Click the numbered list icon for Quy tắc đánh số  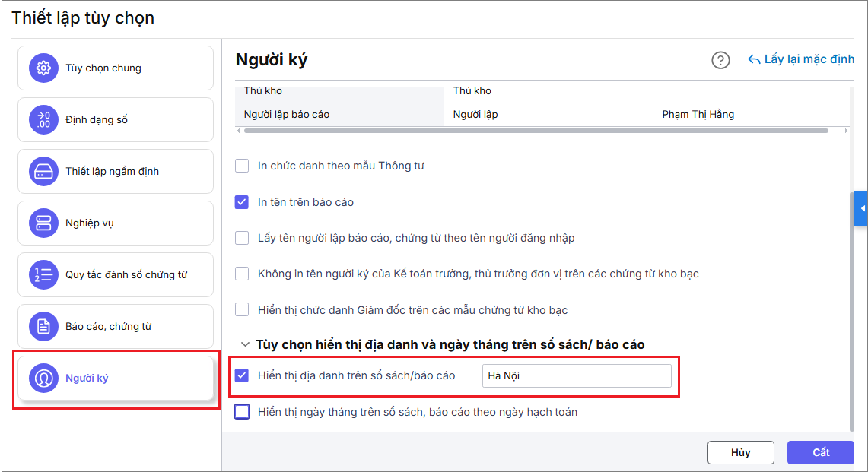pos(43,274)
